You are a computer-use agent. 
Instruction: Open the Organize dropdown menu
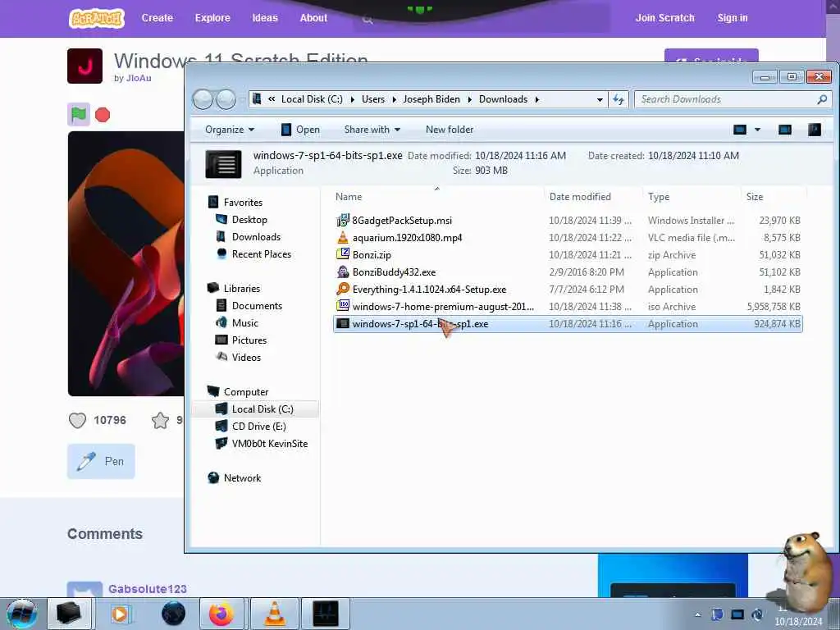pyautogui.click(x=230, y=130)
